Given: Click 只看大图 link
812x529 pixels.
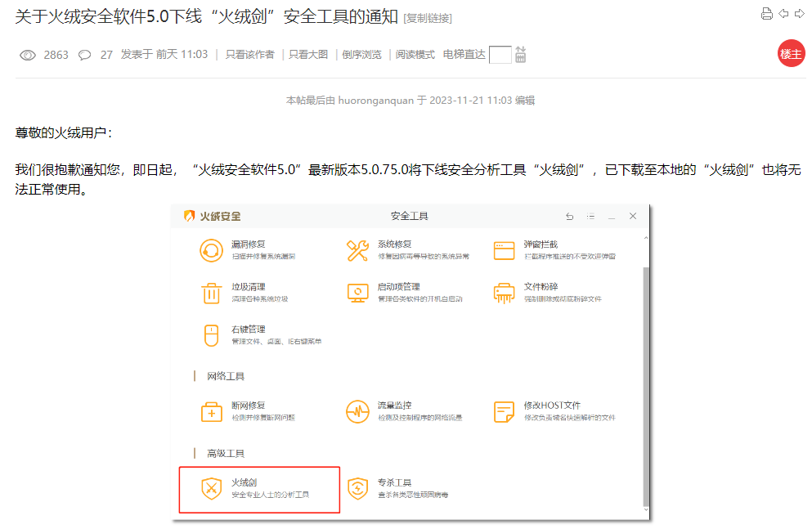Looking at the screenshot, I should coord(308,54).
